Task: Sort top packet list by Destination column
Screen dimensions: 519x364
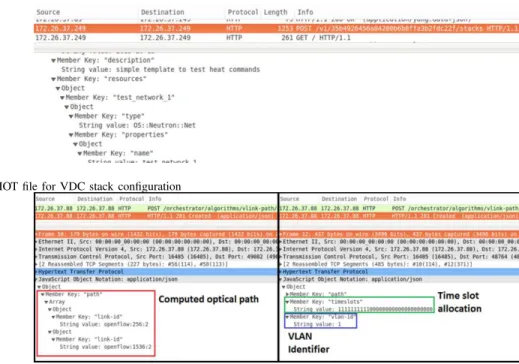Action: (x=162, y=12)
